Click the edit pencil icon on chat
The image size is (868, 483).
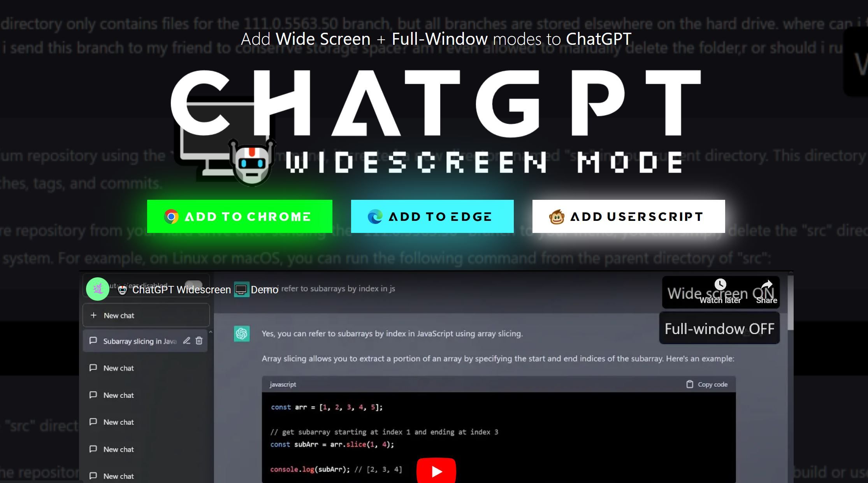[188, 341]
